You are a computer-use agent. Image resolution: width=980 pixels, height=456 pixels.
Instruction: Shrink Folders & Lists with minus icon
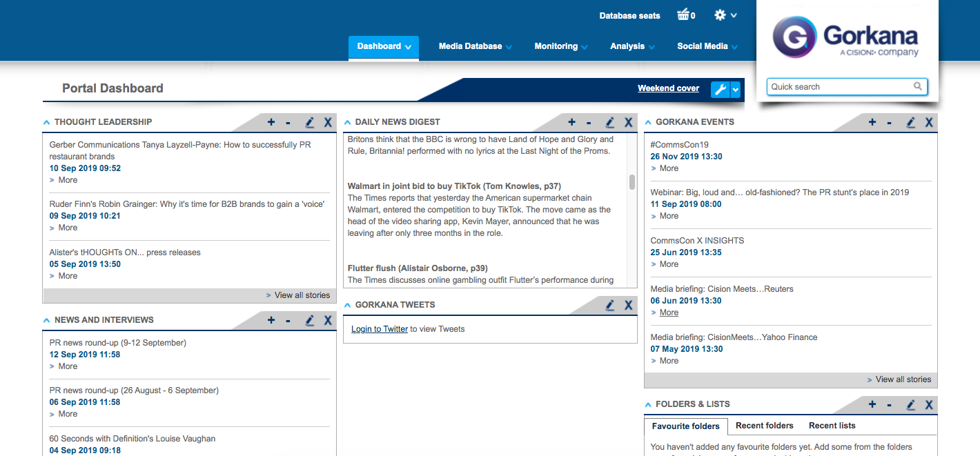[x=889, y=405]
